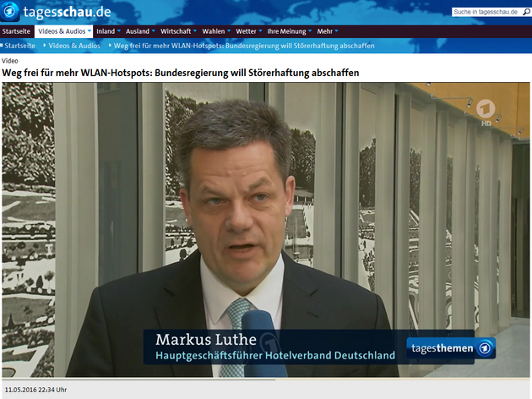Viewport: 532px width, 399px height.
Task: Open the Wirtschaft dropdown arrow
Action: click(x=196, y=31)
